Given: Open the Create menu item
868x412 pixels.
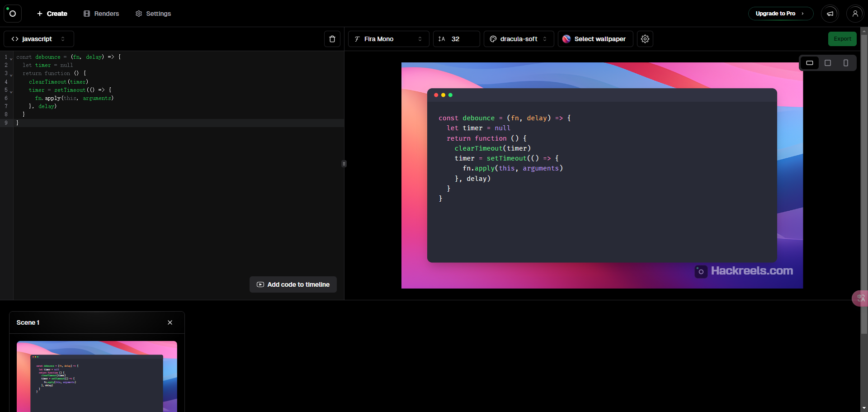Looking at the screenshot, I should pos(52,14).
